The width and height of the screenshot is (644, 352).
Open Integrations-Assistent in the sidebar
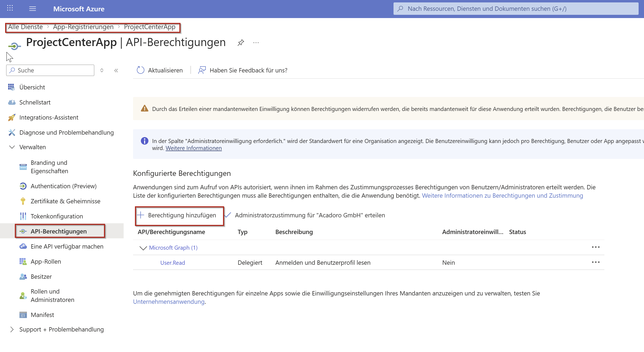[49, 117]
